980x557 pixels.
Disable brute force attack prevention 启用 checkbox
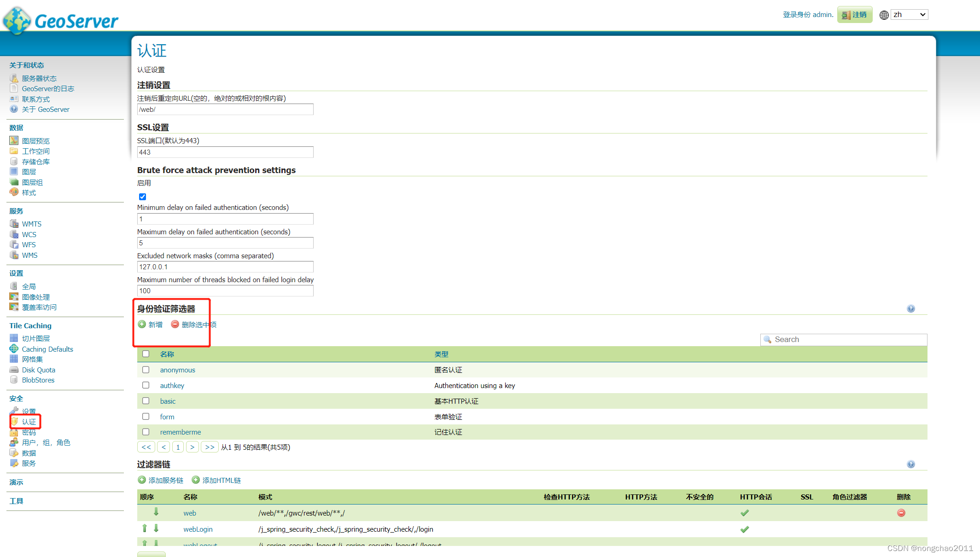click(x=142, y=197)
